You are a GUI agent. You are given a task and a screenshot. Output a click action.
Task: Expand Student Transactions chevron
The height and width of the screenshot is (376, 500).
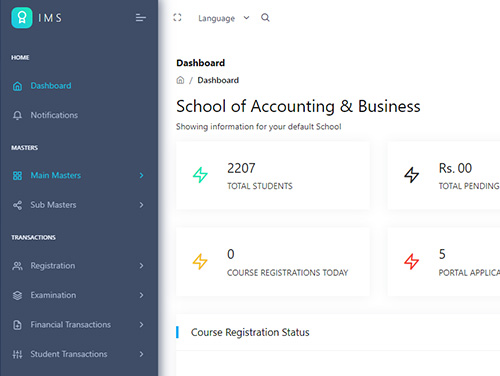141,354
